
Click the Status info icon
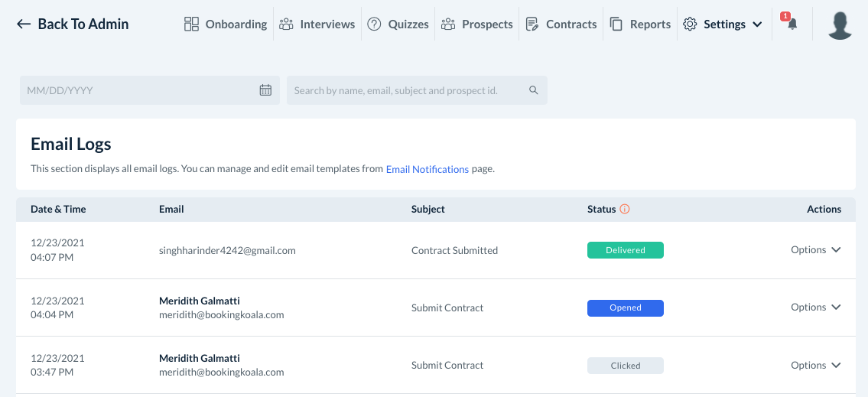click(x=625, y=210)
